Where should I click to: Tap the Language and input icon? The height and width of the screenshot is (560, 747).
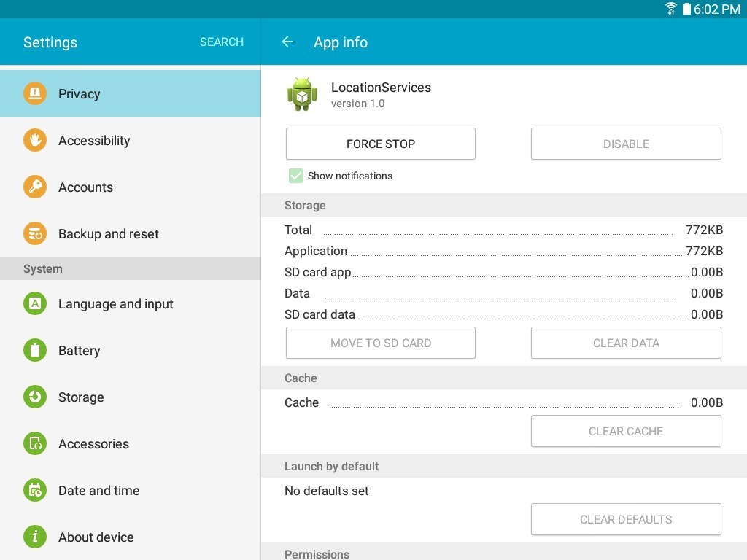coord(35,303)
